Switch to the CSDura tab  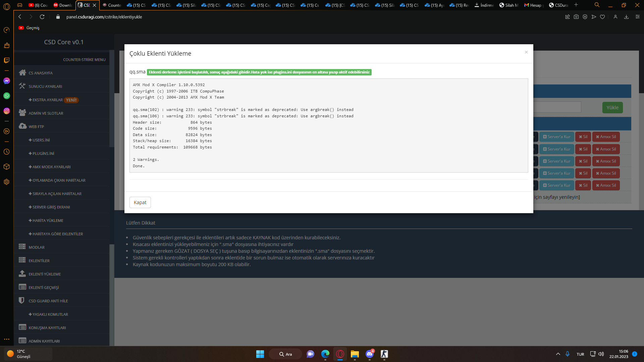click(558, 5)
